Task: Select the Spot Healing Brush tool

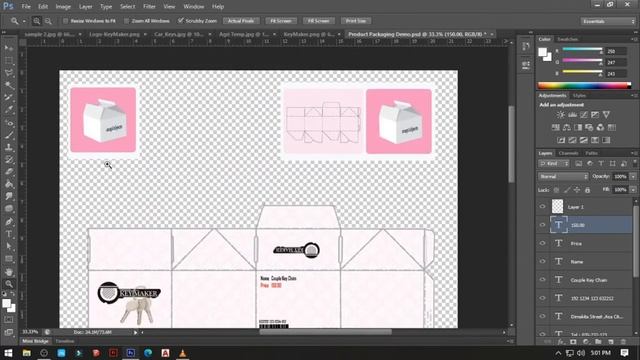Action: pyautogui.click(x=9, y=122)
